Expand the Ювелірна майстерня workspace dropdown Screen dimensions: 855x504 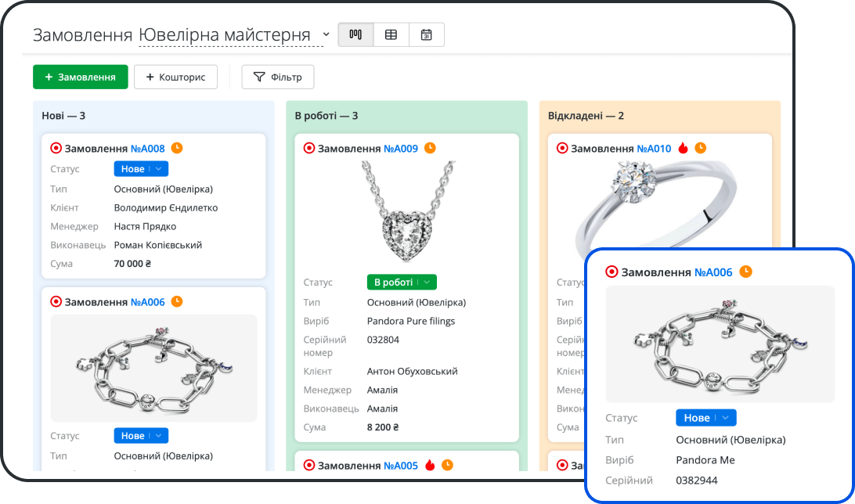[326, 34]
